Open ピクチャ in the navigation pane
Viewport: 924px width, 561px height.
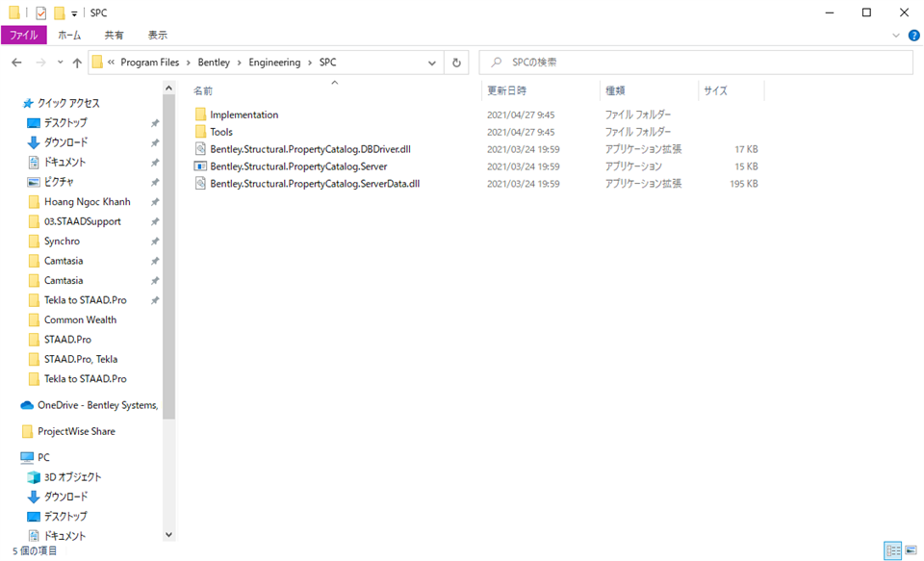click(59, 182)
